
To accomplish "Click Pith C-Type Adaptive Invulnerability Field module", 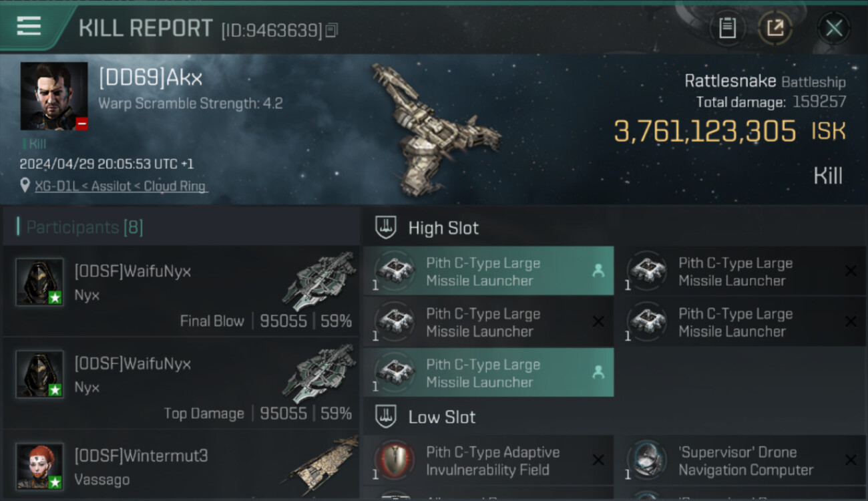I will (x=488, y=461).
